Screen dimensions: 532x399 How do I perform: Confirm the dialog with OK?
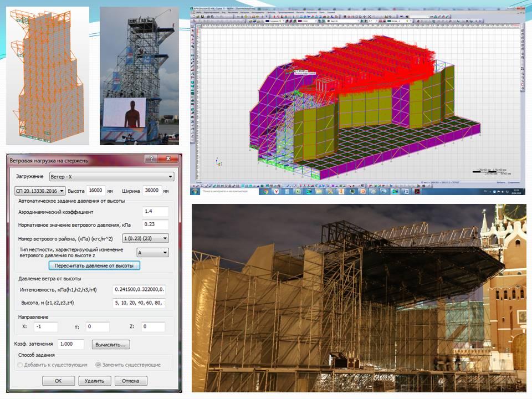[x=58, y=381]
